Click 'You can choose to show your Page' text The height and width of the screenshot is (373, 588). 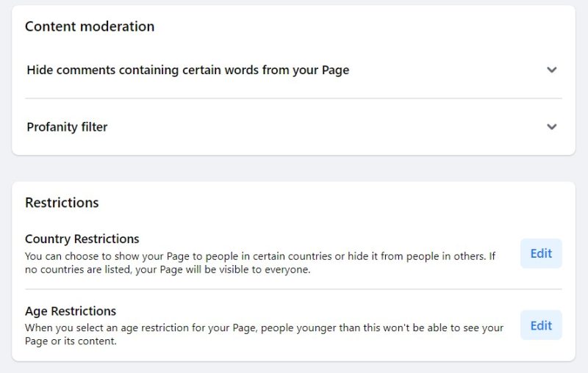[x=260, y=256]
